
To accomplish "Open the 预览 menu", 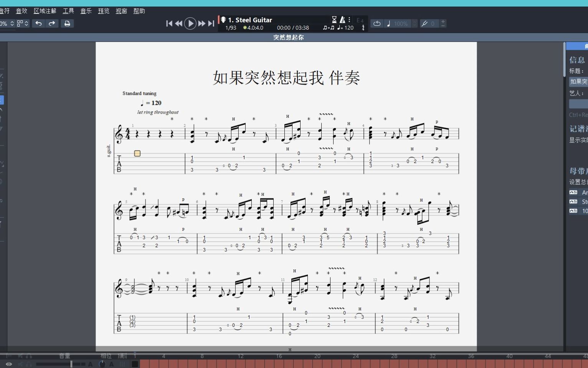I will pyautogui.click(x=104, y=11).
